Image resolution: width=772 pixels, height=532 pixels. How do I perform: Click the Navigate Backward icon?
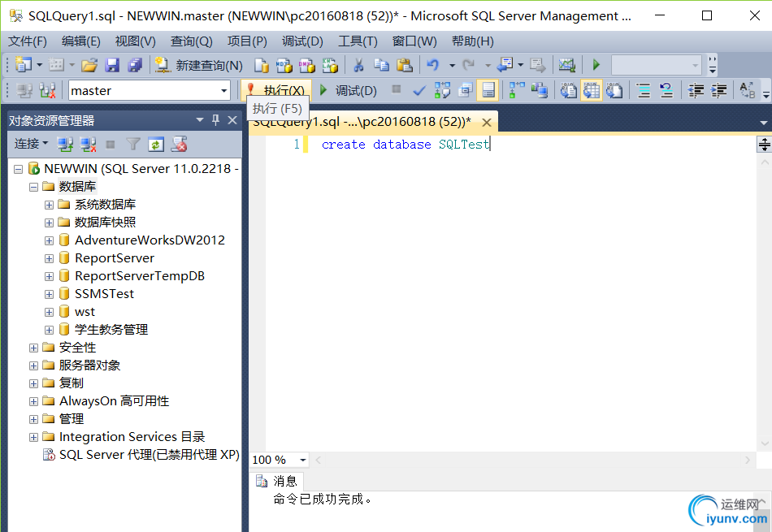(505, 64)
